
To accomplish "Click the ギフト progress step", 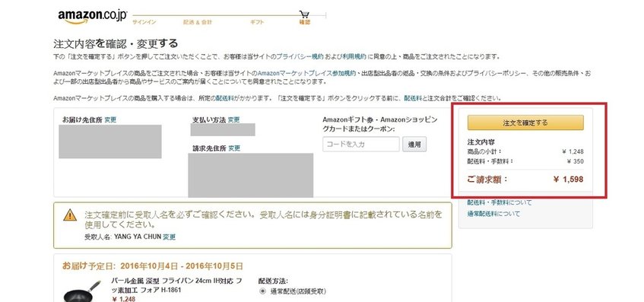I will [x=257, y=22].
